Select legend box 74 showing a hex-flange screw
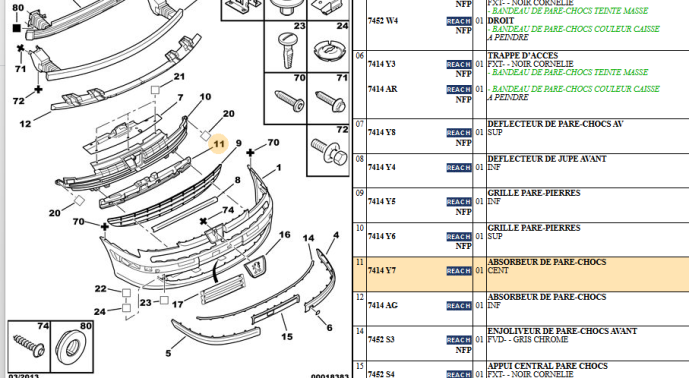 (29, 347)
